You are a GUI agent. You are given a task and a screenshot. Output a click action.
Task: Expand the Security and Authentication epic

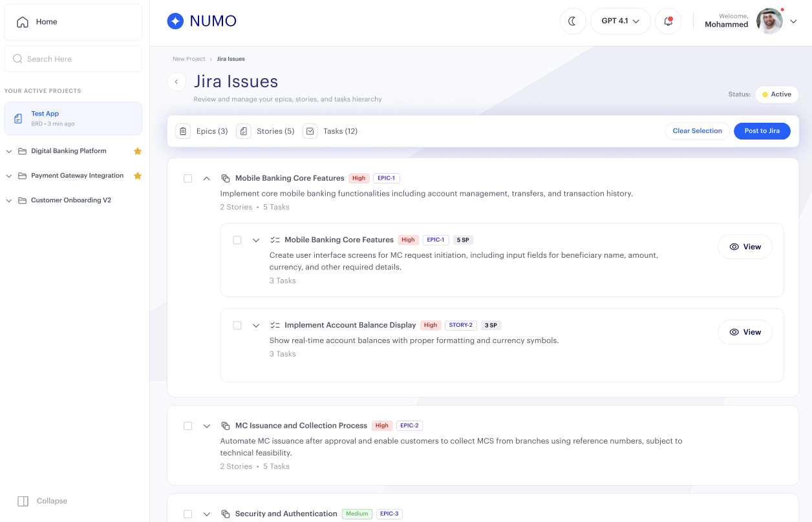pos(207,514)
